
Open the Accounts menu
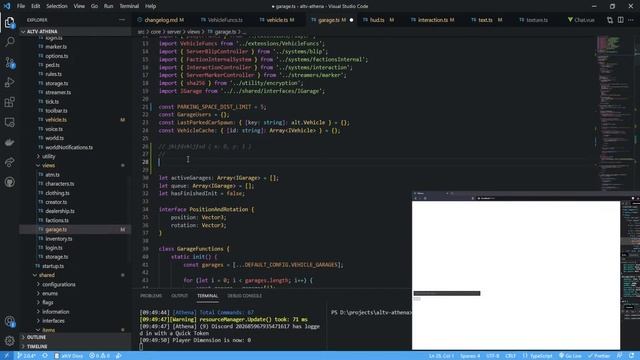point(10,322)
